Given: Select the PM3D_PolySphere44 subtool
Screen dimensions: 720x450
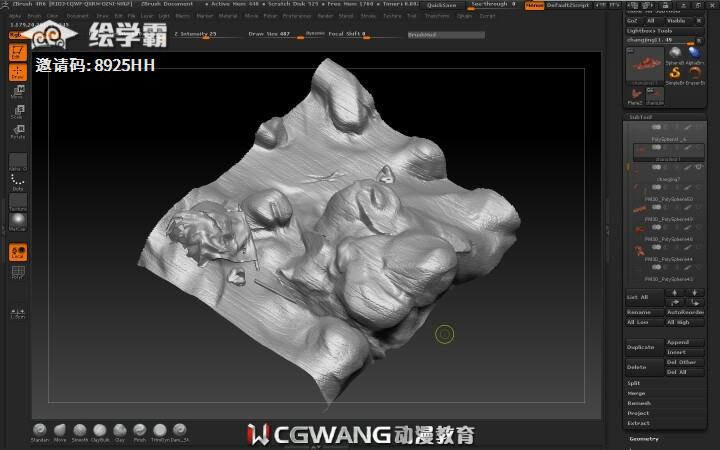Looking at the screenshot, I should click(669, 255).
